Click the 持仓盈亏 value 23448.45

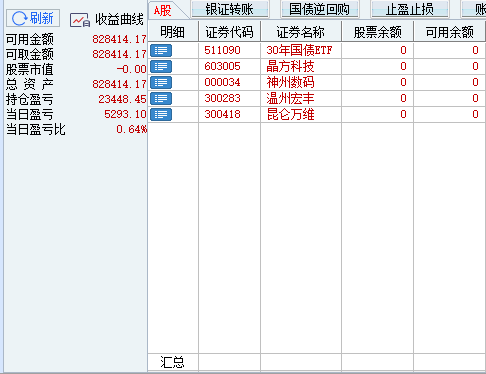tap(122, 99)
